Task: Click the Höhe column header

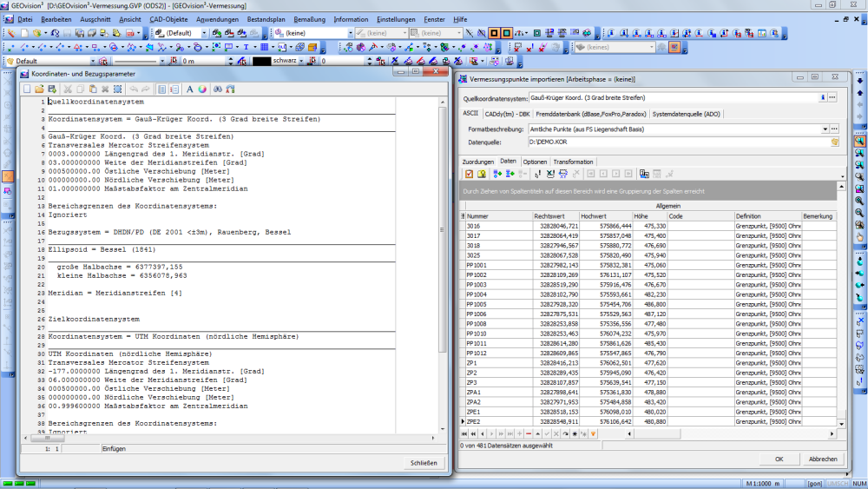Action: coord(649,216)
